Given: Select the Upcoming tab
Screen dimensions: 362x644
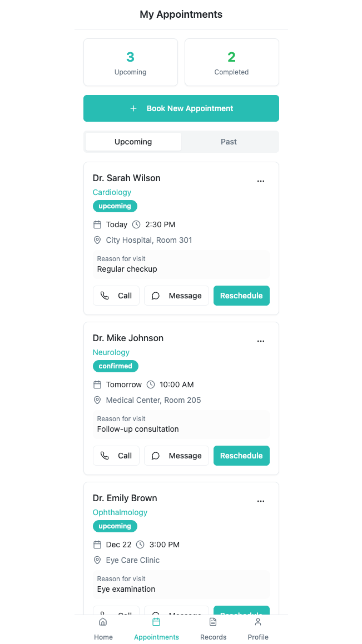Looking at the screenshot, I should (133, 142).
